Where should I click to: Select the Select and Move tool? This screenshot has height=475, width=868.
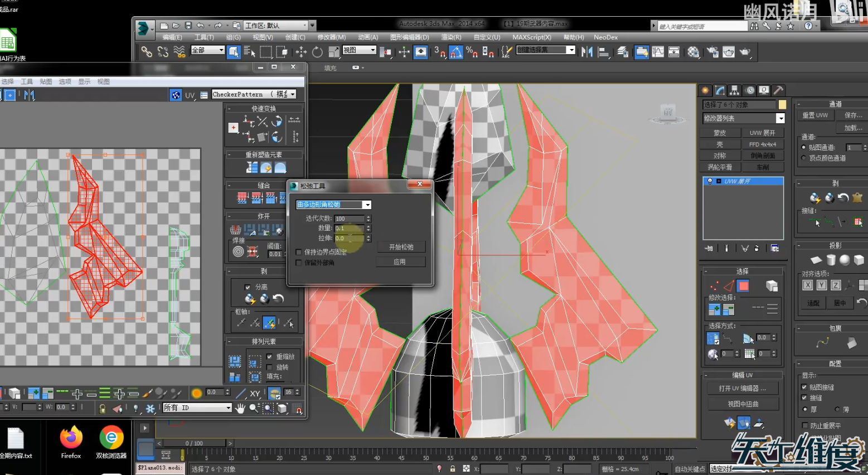(301, 52)
